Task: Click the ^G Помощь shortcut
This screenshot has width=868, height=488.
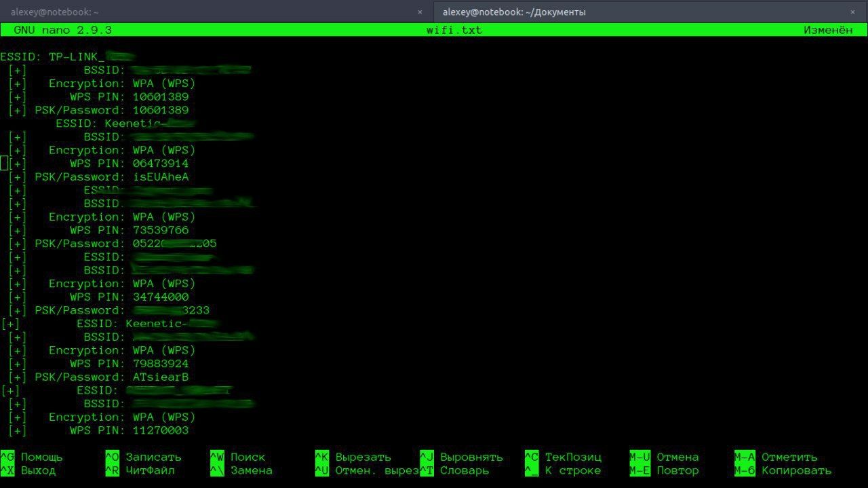Action: (x=32, y=457)
